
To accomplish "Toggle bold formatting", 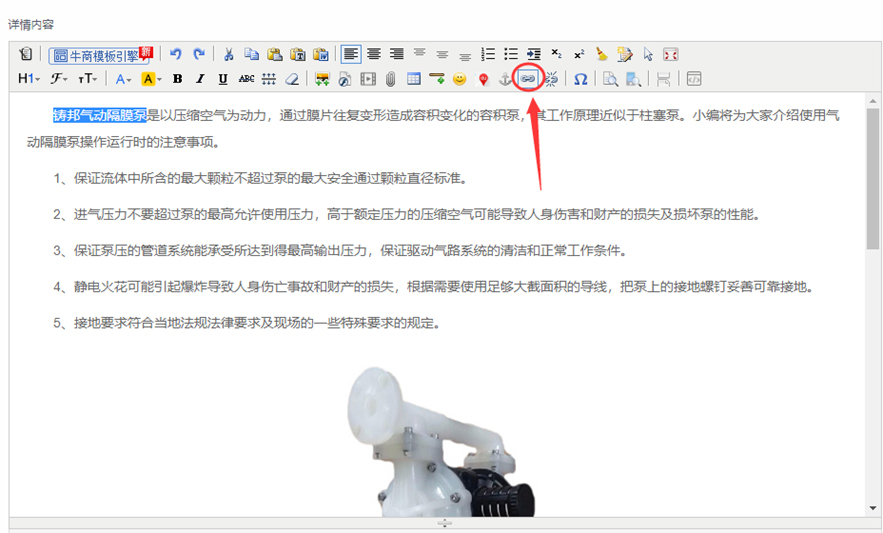I will (177, 79).
